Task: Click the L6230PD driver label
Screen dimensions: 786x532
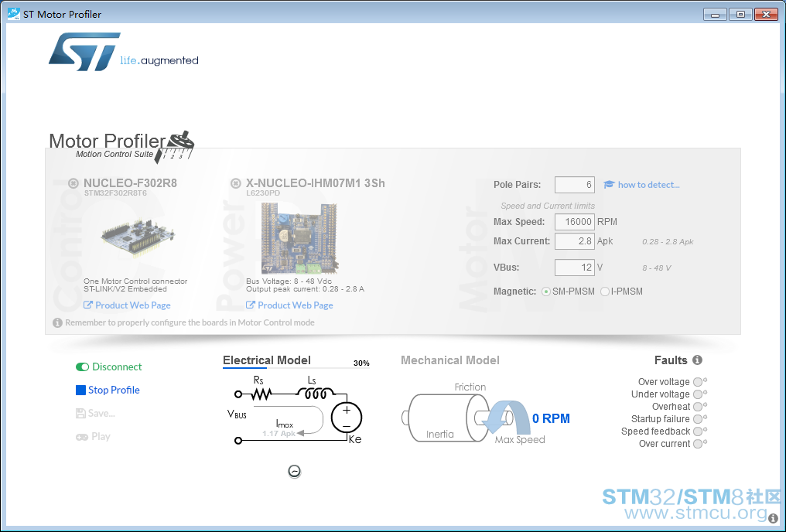Action: [263, 193]
